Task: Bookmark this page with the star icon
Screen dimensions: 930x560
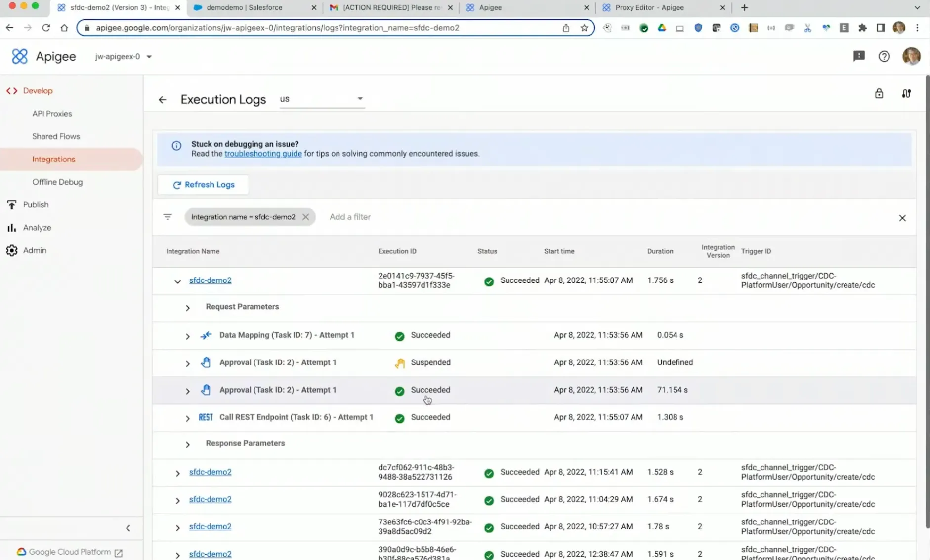Action: (x=584, y=28)
